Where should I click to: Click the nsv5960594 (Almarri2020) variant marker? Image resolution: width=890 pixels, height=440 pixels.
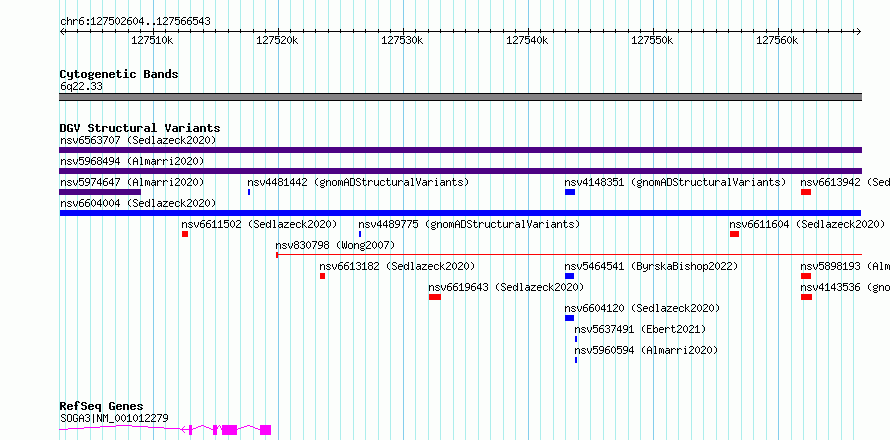[576, 360]
